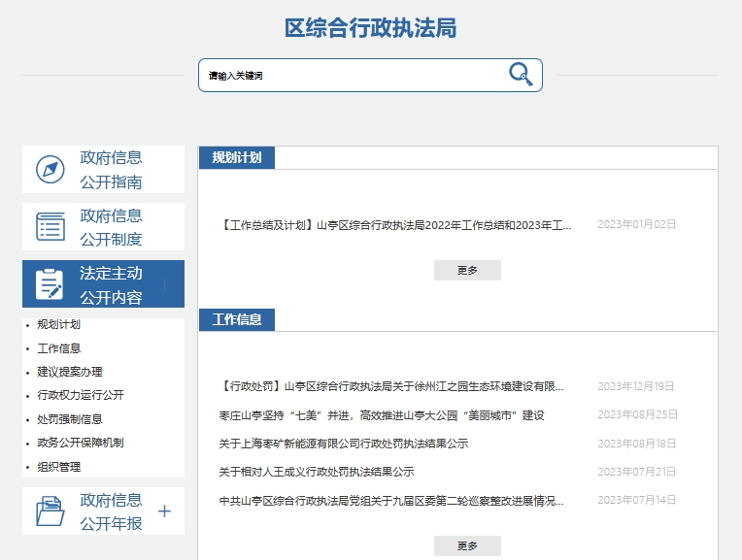Click 更多 button under 规划计划

[x=467, y=270]
